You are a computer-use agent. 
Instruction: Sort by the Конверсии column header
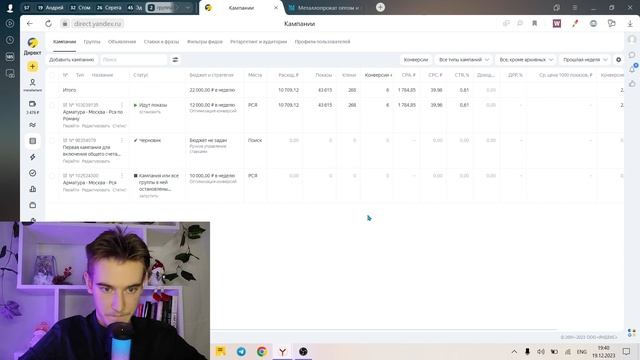[378, 75]
